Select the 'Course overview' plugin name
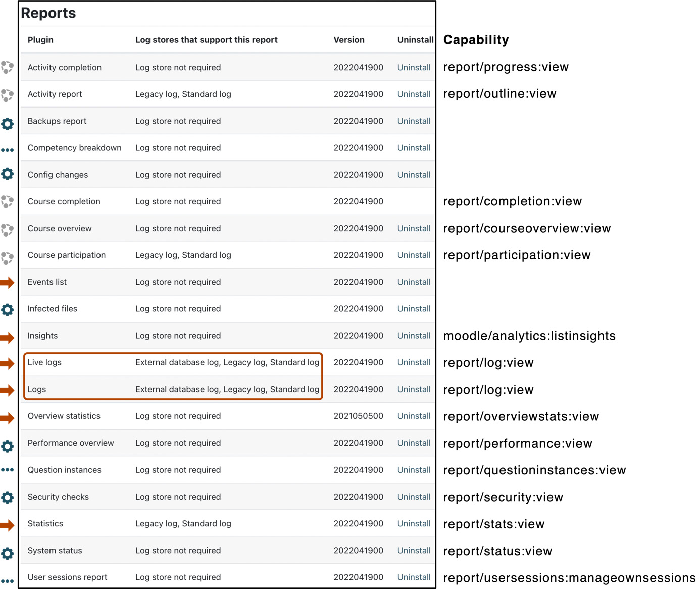The image size is (700, 589). tap(60, 228)
